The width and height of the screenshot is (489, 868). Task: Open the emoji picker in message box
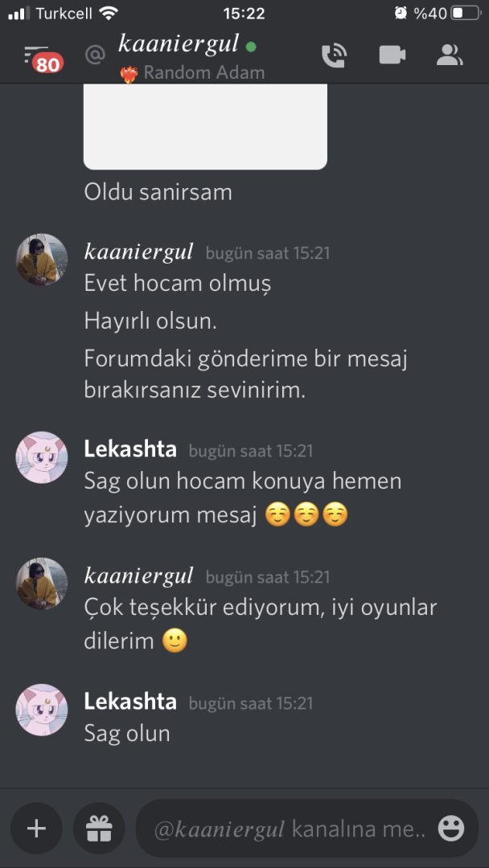tap(450, 829)
